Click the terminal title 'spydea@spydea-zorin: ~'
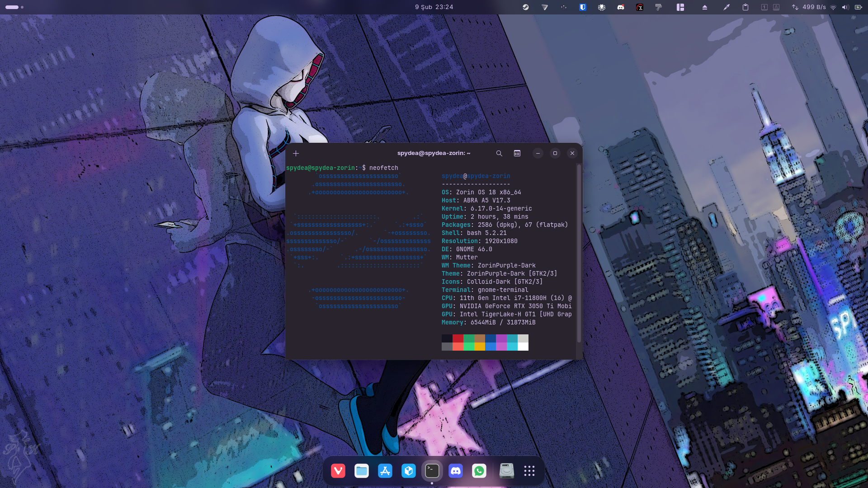Viewport: 868px width, 488px height. point(434,153)
